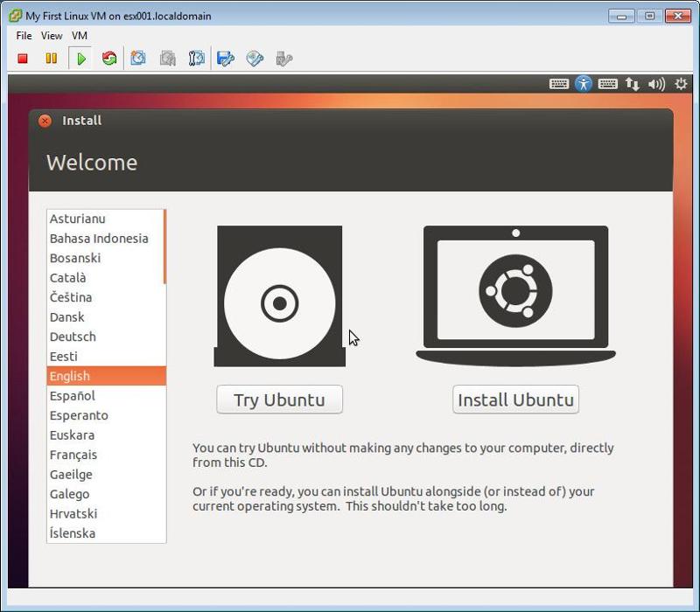
Task: Open sound volume indicator
Action: pos(656,84)
